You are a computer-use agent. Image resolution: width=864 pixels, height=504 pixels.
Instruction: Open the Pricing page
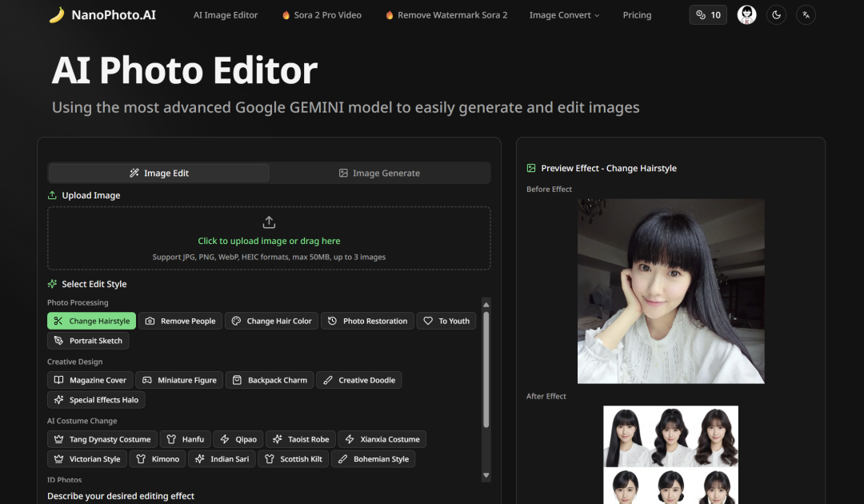(637, 15)
